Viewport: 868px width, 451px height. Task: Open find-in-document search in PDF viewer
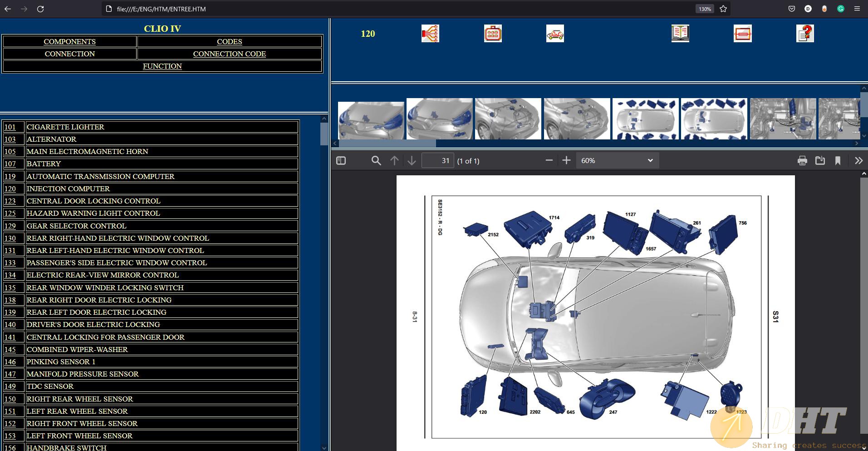click(376, 161)
